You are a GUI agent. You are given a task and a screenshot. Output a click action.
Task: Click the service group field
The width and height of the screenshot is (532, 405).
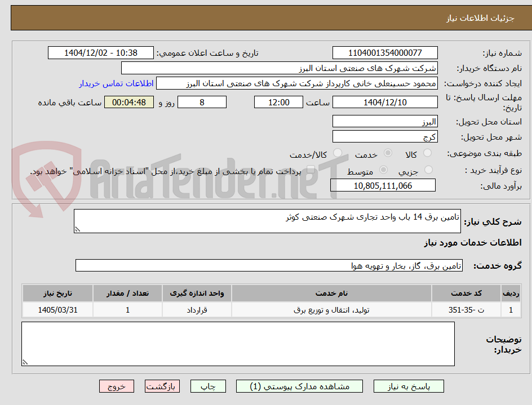click(x=269, y=266)
